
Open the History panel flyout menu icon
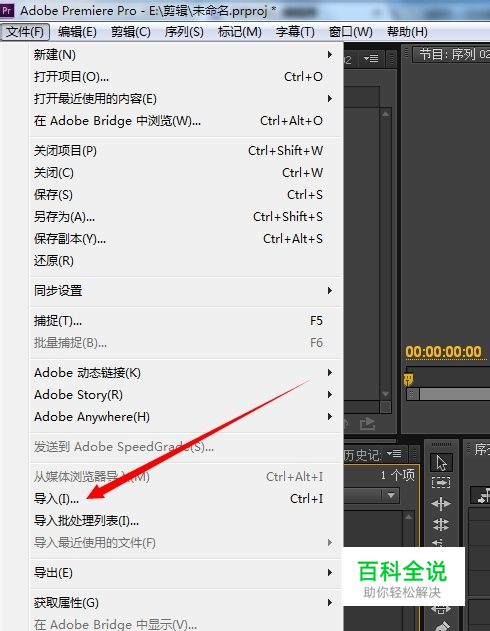(x=394, y=454)
